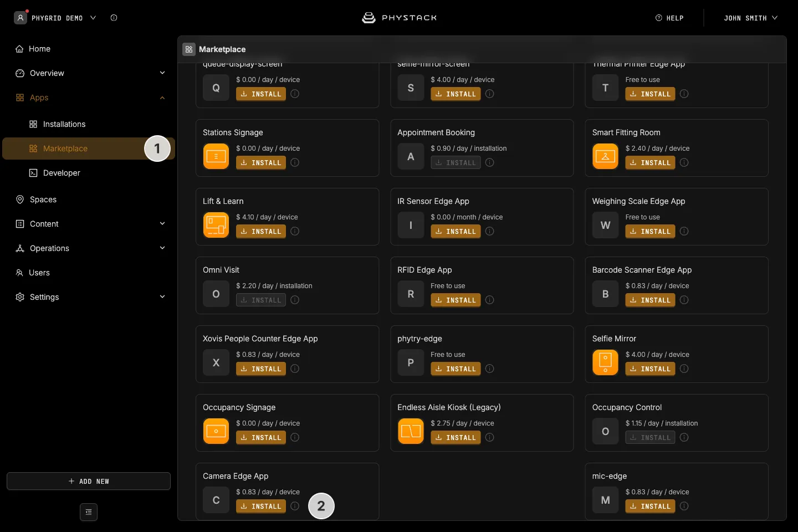Show info for Appointment Booking app
Image resolution: width=798 pixels, height=532 pixels.
[x=490, y=162]
